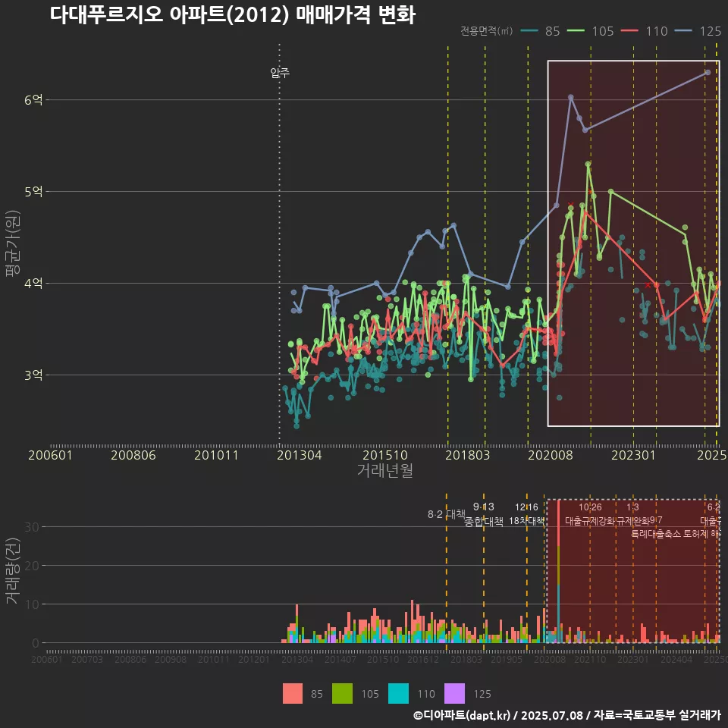Click 201905 on the volume chart x-axis
Screen dimensions: 728x728
coord(507,659)
